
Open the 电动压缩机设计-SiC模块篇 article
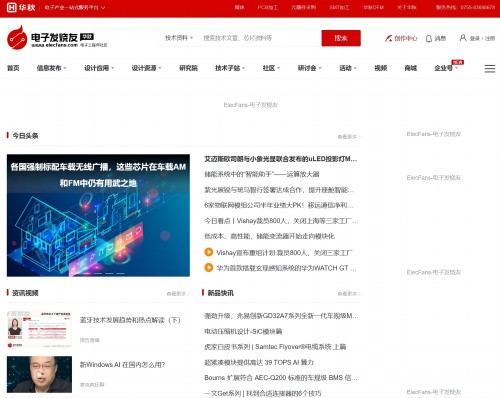(x=243, y=331)
